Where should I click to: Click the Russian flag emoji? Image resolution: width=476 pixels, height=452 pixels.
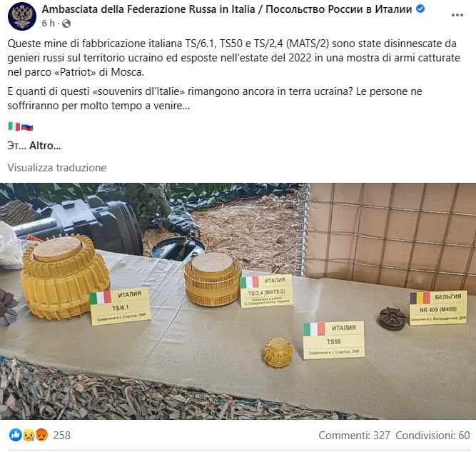27,126
